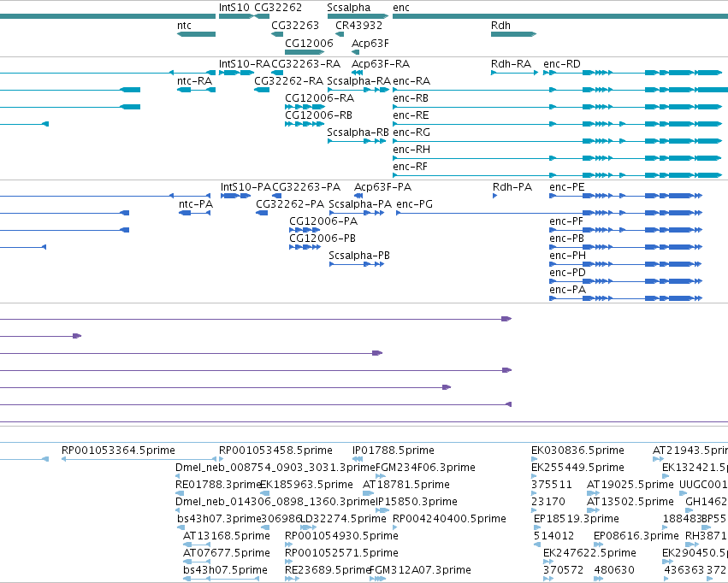Click the RP001053458.5prime EST label
Screen dimensions: 728x583
coord(275,450)
